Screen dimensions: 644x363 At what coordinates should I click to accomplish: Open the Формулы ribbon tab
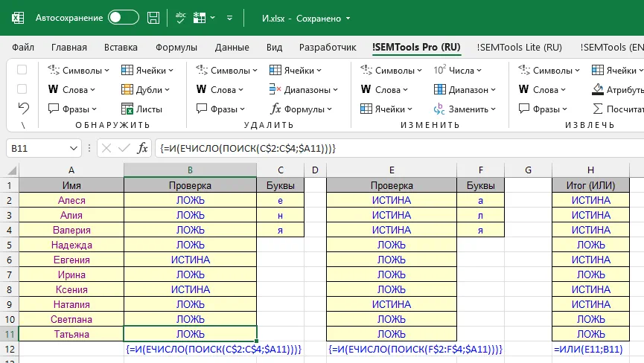[x=176, y=48]
